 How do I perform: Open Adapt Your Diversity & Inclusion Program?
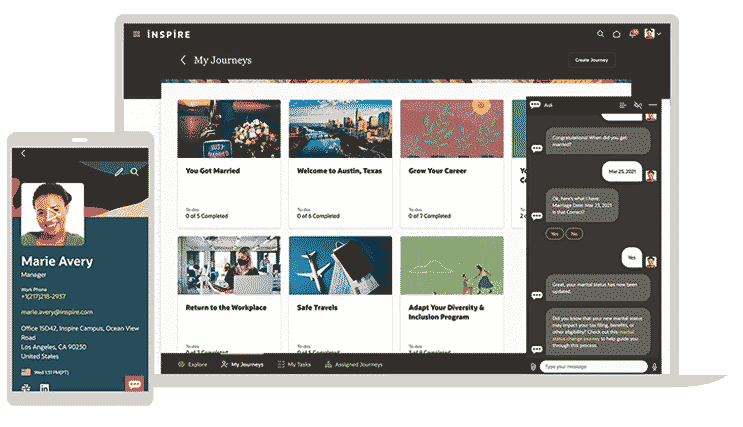(x=452, y=295)
